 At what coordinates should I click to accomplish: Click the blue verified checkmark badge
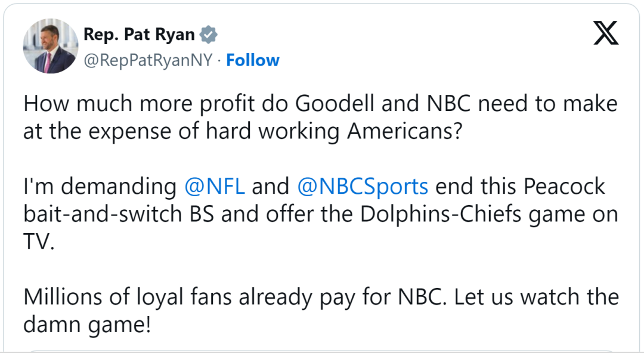208,35
